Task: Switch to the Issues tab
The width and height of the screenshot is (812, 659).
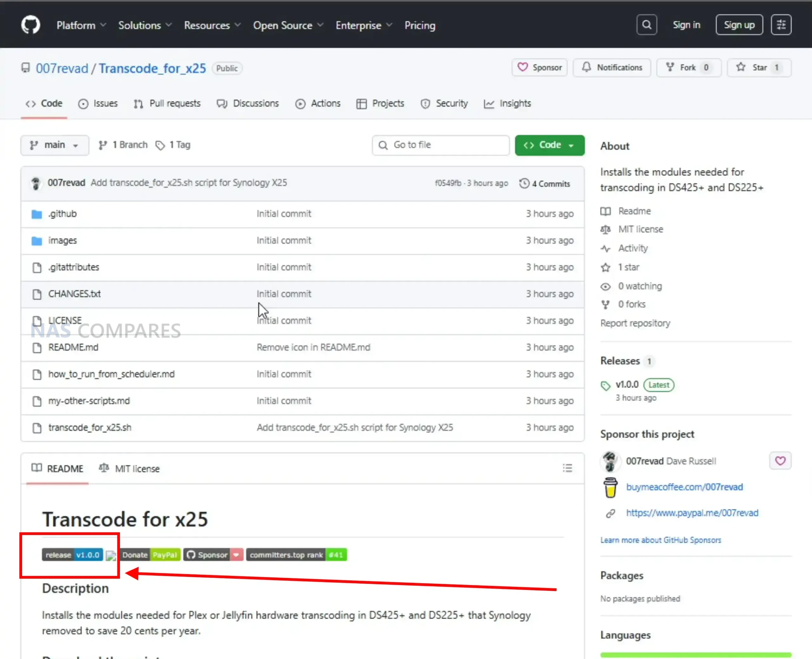Action: point(98,104)
